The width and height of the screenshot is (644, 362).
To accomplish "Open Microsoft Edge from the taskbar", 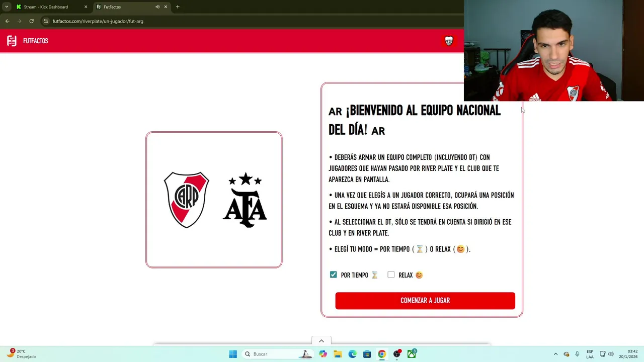I will [352, 354].
